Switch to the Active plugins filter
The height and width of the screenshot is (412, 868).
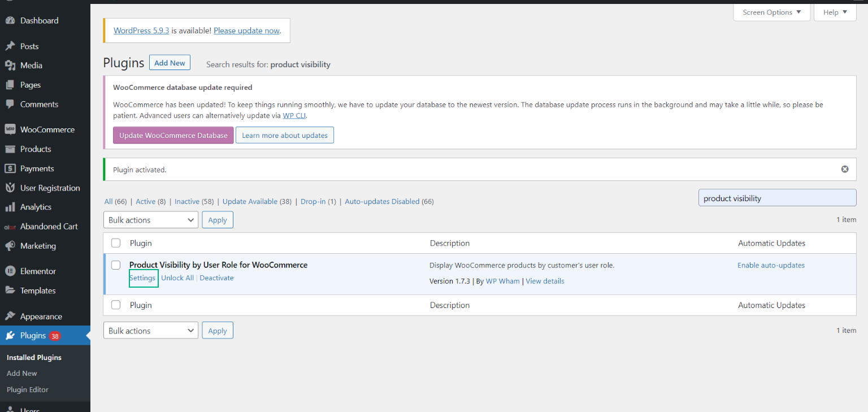145,201
